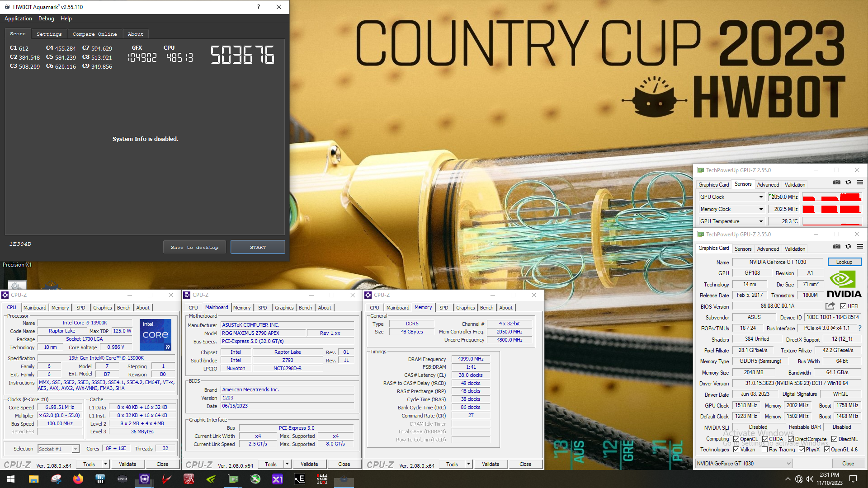Click binary digits taskbar icon
This screenshot has height=488, width=868.
point(322,479)
